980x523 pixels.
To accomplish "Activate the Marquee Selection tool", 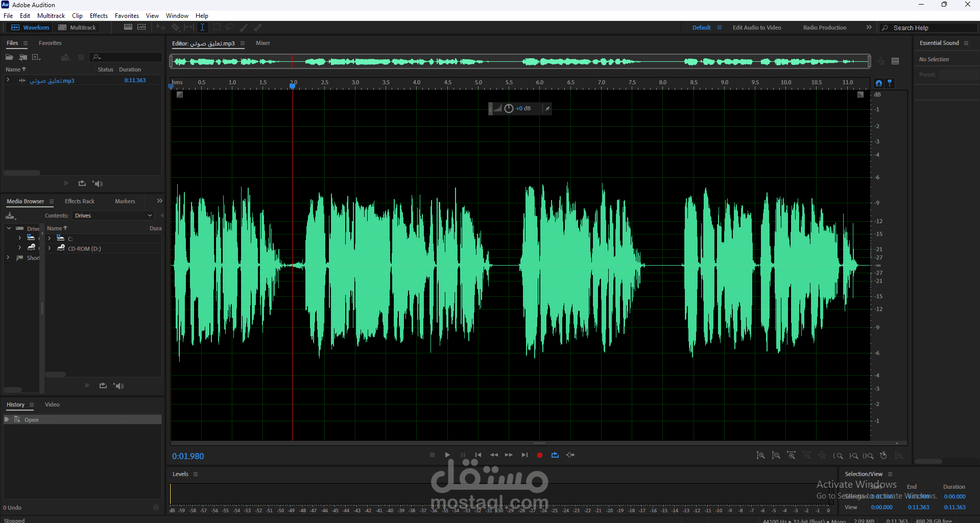I will (x=217, y=27).
